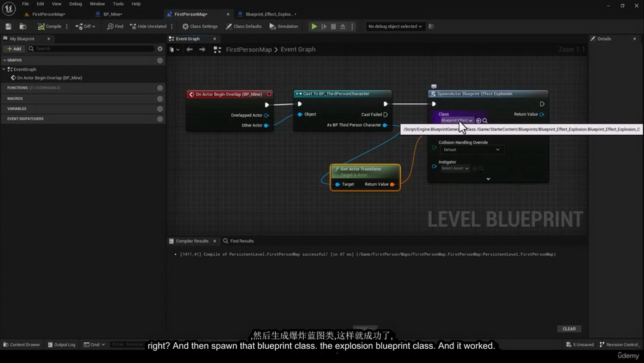Image resolution: width=644 pixels, height=363 pixels.
Task: Add a new variable
Action: click(x=160, y=109)
